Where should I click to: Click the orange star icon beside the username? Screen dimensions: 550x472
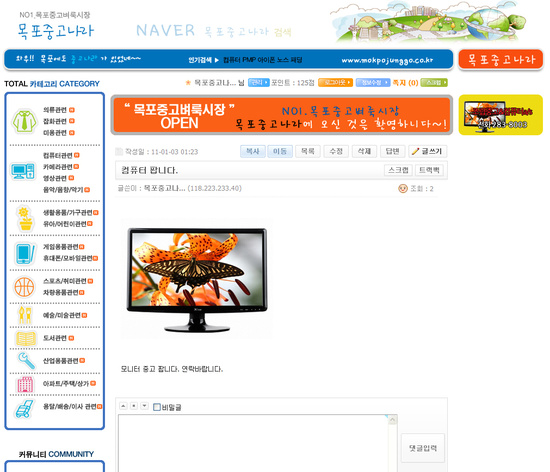(x=188, y=83)
